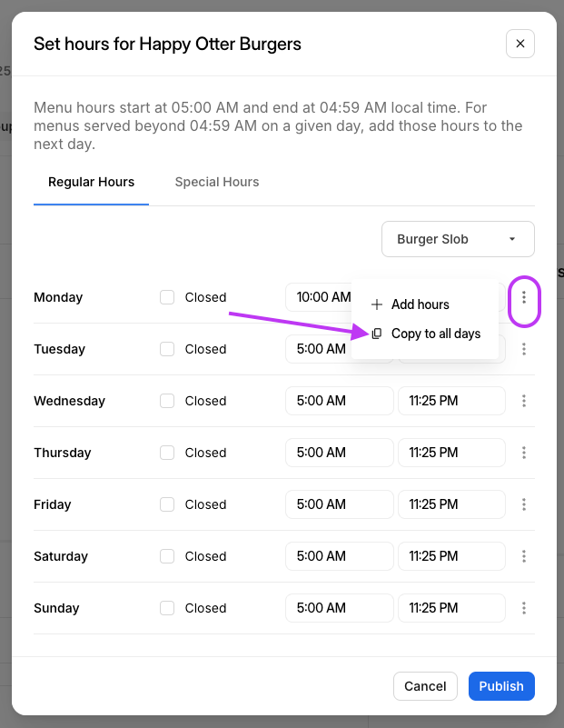Screen dimensions: 564x728
Task: Open Saturday's three-dot options menu
Action: 524,556
